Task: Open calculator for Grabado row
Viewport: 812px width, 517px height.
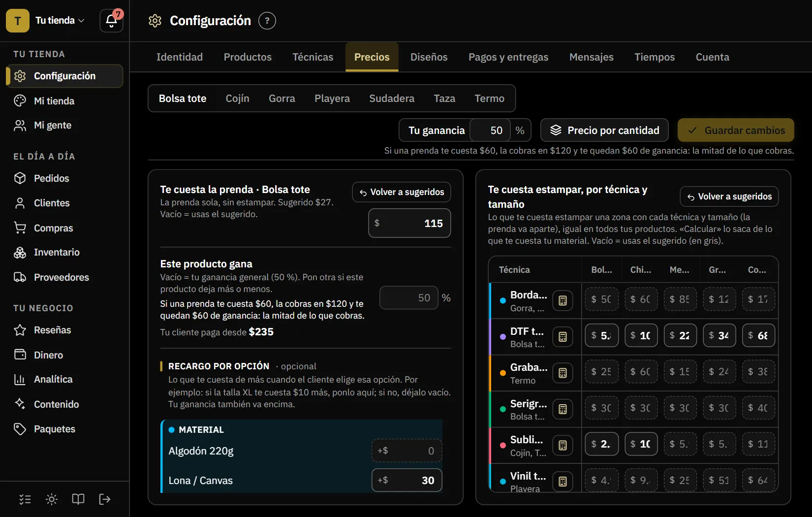Action: 562,373
